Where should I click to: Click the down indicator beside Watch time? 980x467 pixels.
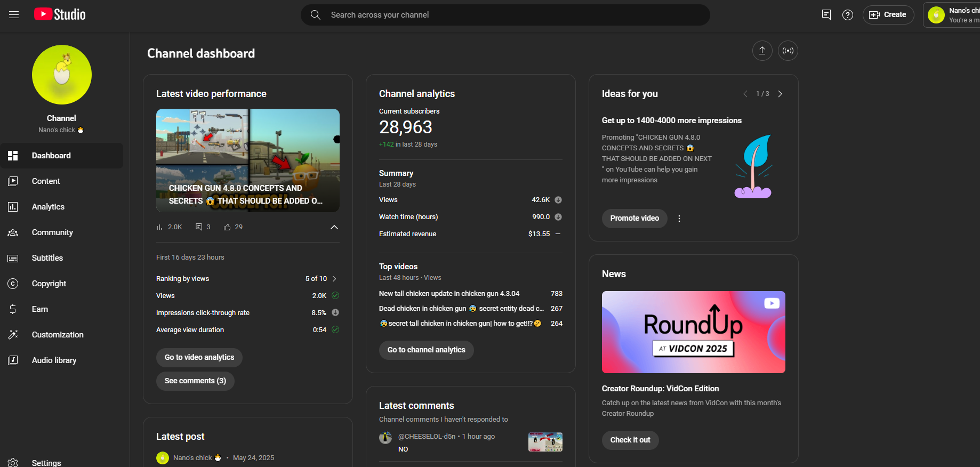pyautogui.click(x=558, y=217)
